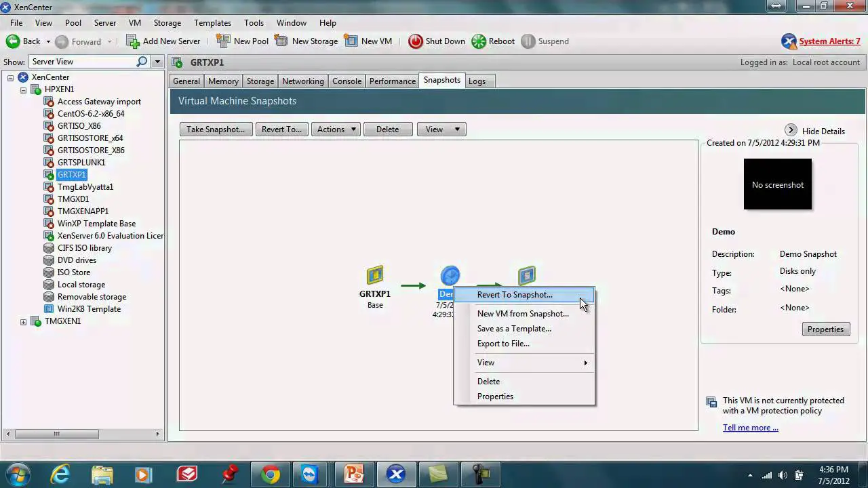Viewport: 868px width, 488px height.
Task: Click the Properties button in details pane
Action: 825,329
